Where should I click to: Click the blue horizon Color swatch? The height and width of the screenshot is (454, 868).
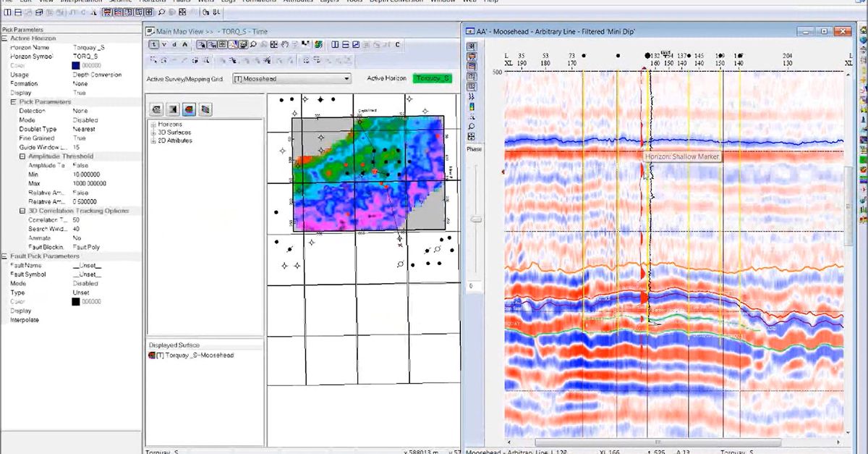76,66
